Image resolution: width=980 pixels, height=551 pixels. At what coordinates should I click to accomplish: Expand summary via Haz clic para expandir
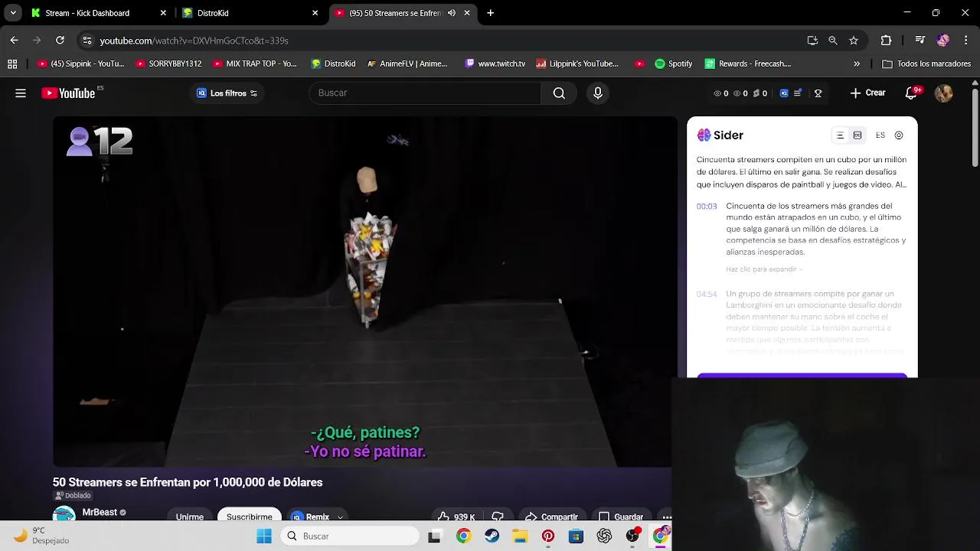[764, 269]
